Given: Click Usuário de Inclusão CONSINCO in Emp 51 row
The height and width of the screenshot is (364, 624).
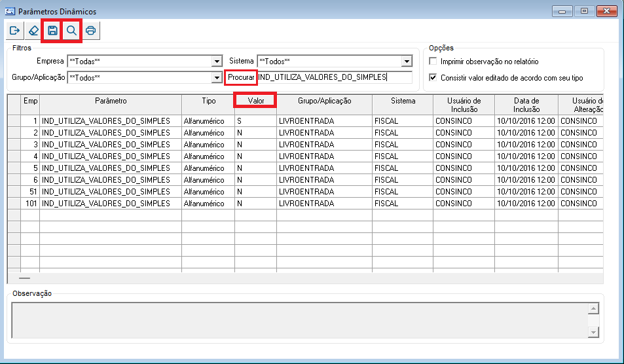Looking at the screenshot, I should (x=464, y=192).
